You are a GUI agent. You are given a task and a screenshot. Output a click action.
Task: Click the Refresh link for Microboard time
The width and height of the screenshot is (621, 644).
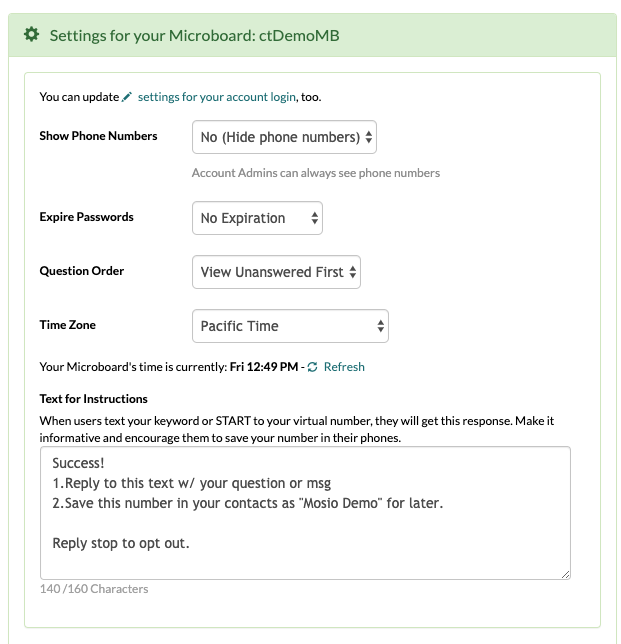point(344,367)
